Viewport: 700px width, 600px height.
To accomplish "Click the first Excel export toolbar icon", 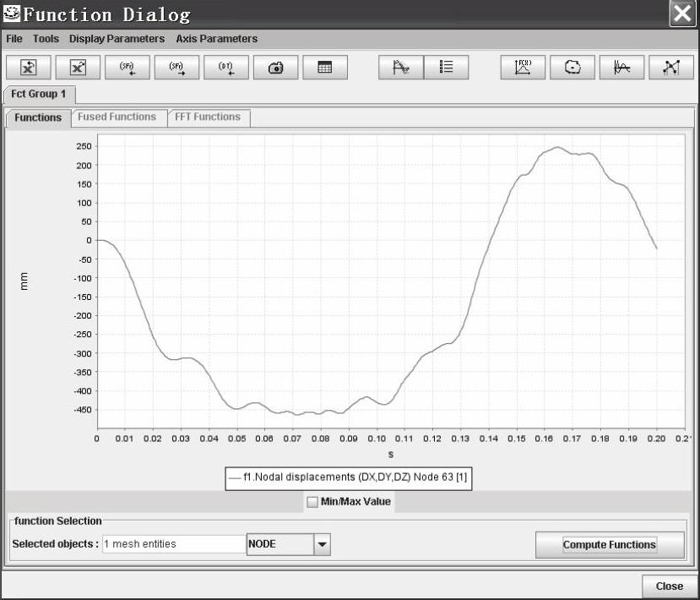I will (x=28, y=68).
